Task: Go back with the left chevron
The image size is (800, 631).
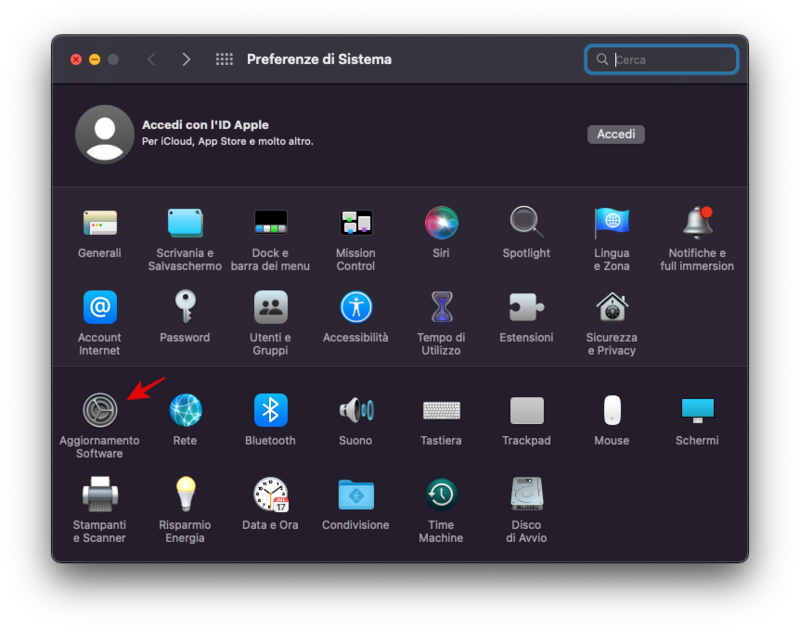Action: coord(152,60)
